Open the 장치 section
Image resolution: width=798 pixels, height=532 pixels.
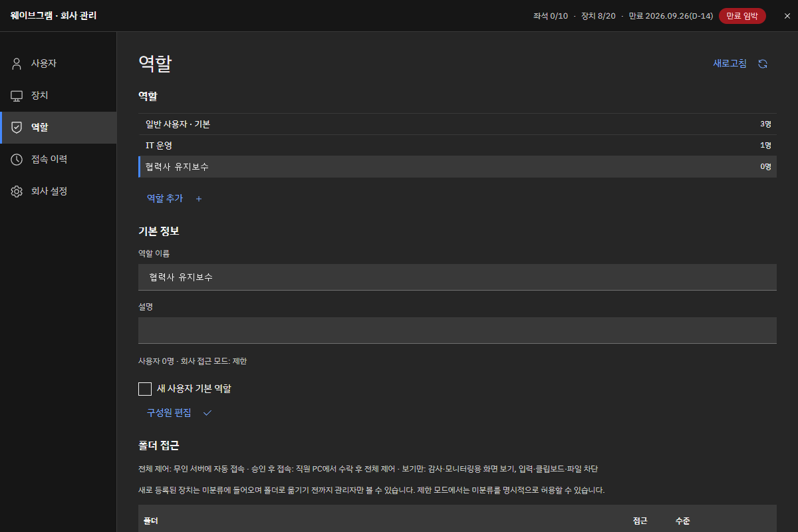[x=58, y=96]
